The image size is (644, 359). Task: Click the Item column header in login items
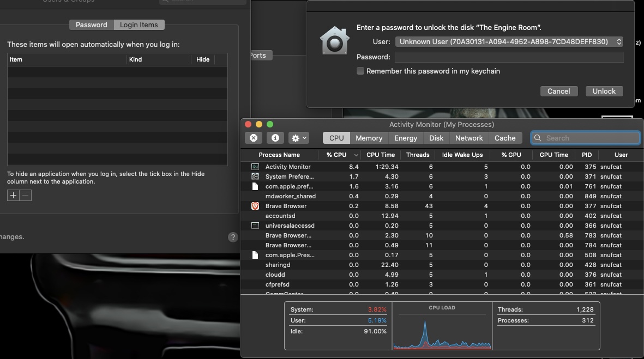click(x=67, y=59)
